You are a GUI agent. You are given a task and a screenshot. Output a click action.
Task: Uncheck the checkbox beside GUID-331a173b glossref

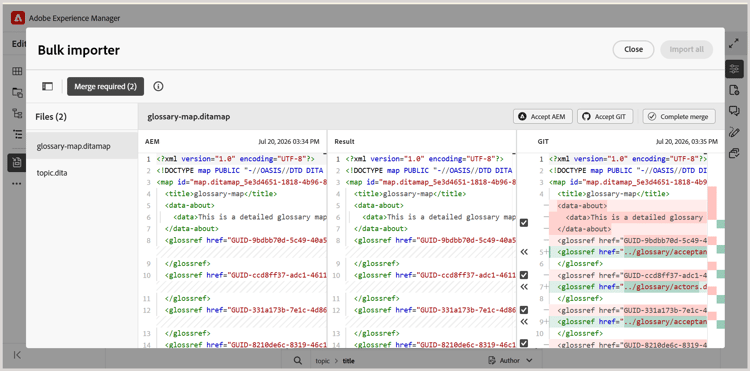coord(524,310)
